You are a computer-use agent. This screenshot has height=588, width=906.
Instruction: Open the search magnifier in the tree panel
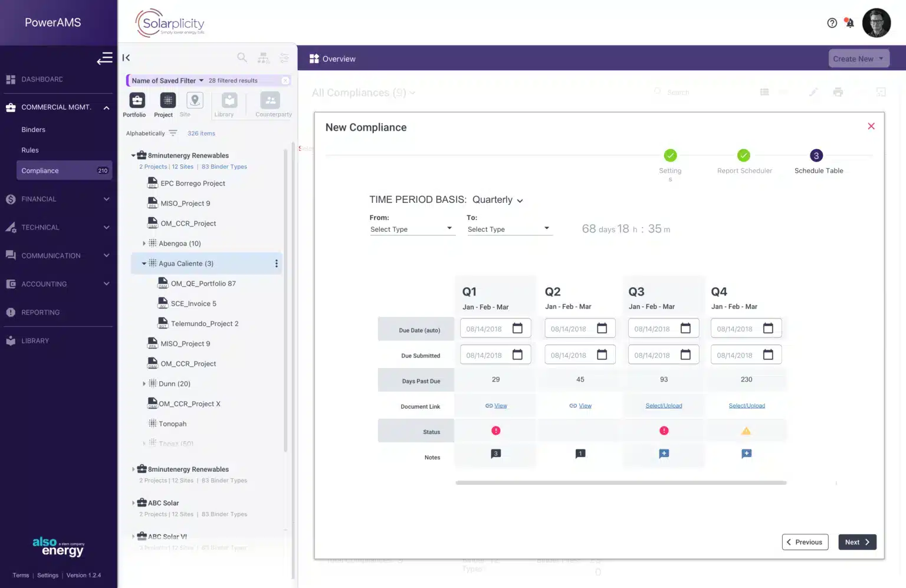tap(242, 57)
